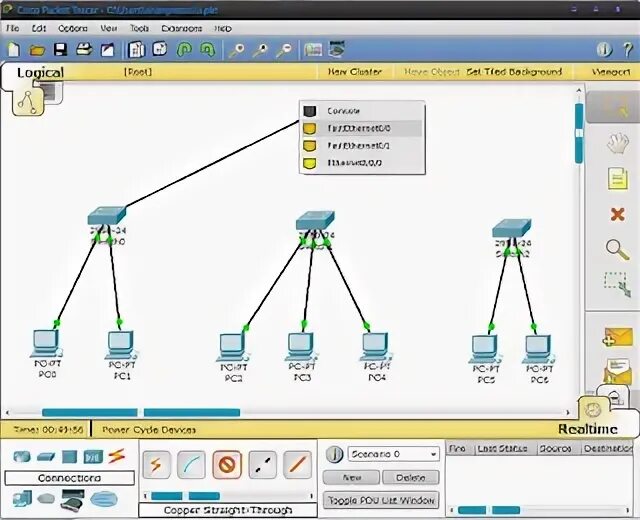
Task: Click the open folder toolbar icon
Action: pyautogui.click(x=37, y=50)
